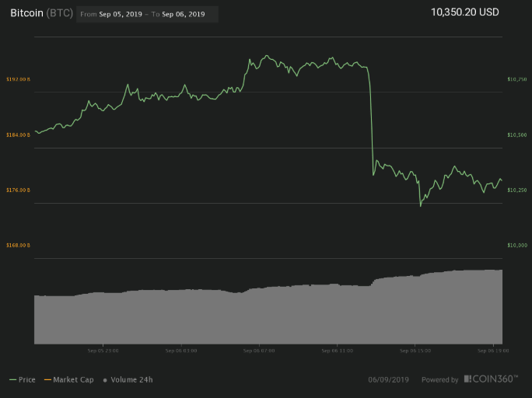
Task: Click the $10,750 price axis label
Action: 517,79
